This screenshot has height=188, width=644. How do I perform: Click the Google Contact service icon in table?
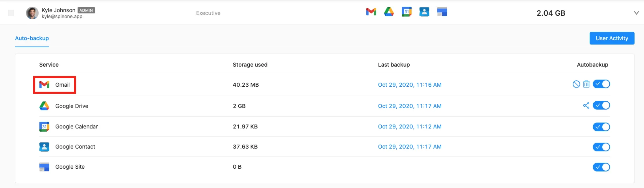click(44, 147)
